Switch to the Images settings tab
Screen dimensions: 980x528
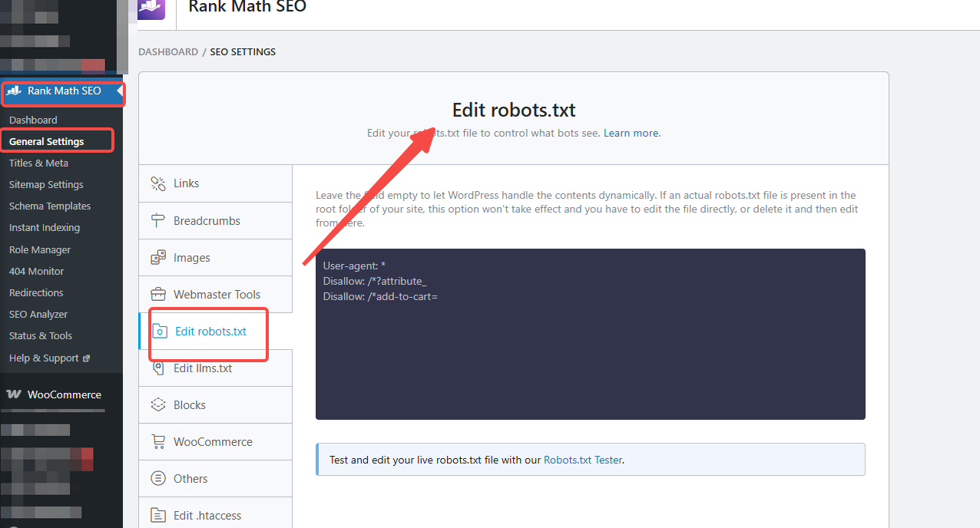[x=216, y=257]
